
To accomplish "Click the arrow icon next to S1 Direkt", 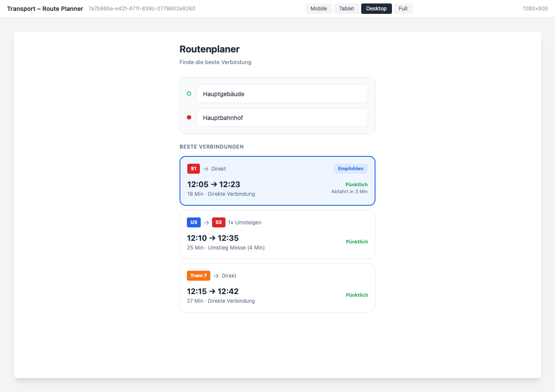I will pyautogui.click(x=206, y=168).
